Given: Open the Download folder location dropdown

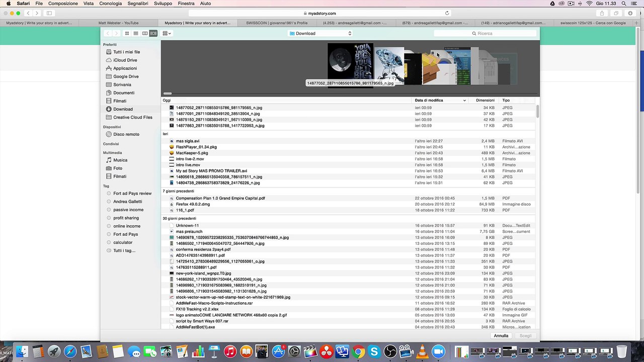Looking at the screenshot, I should (x=320, y=33).
